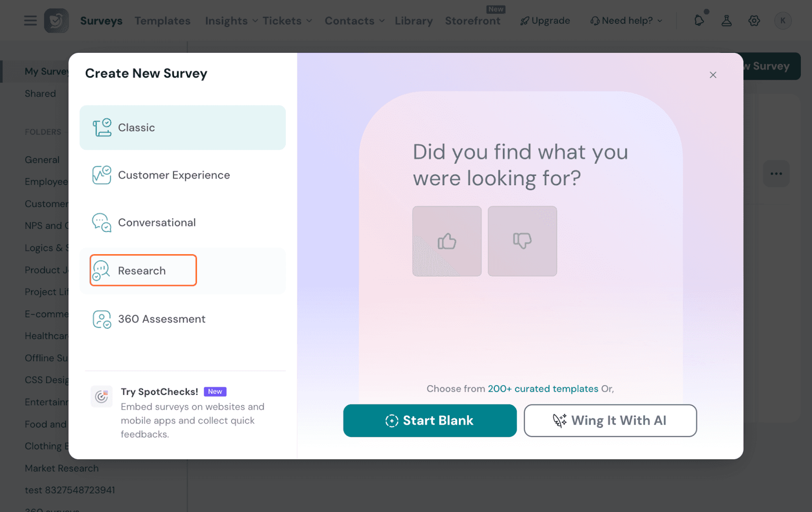Click the lab flask icon in header
The image size is (812, 512).
click(727, 21)
